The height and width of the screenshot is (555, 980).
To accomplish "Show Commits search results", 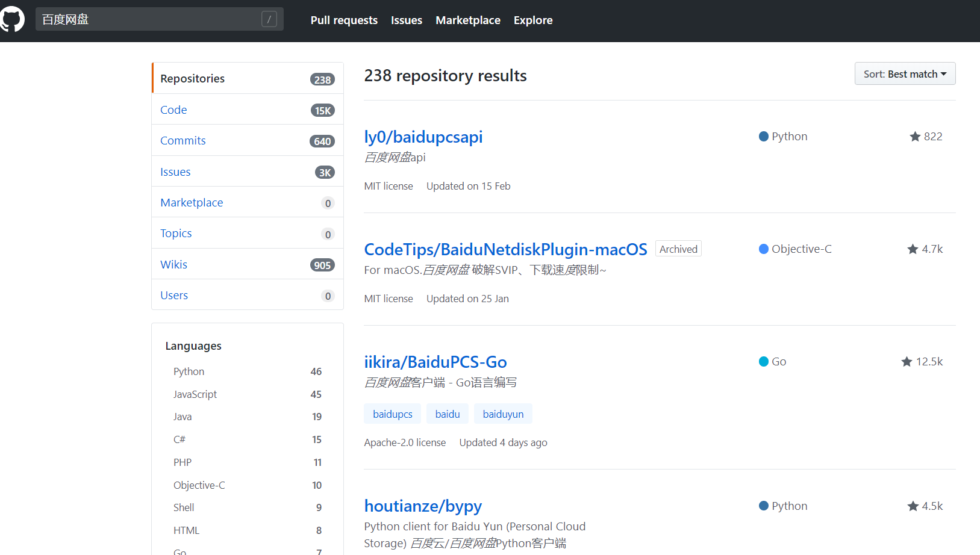I will pos(183,140).
